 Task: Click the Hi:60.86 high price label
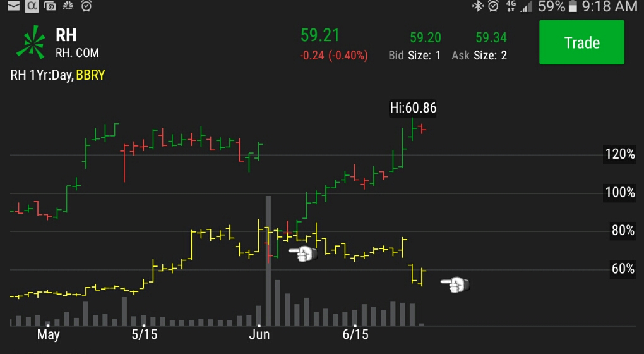[413, 108]
